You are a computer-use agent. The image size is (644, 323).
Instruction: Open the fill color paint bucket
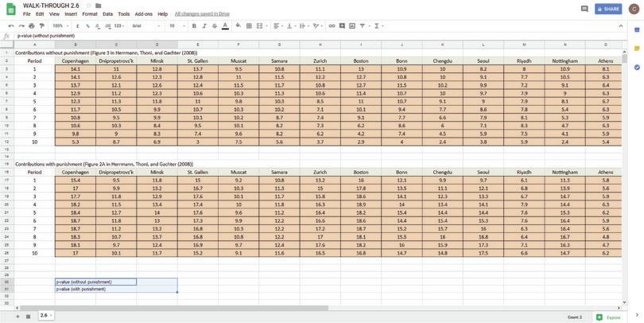tap(239, 26)
